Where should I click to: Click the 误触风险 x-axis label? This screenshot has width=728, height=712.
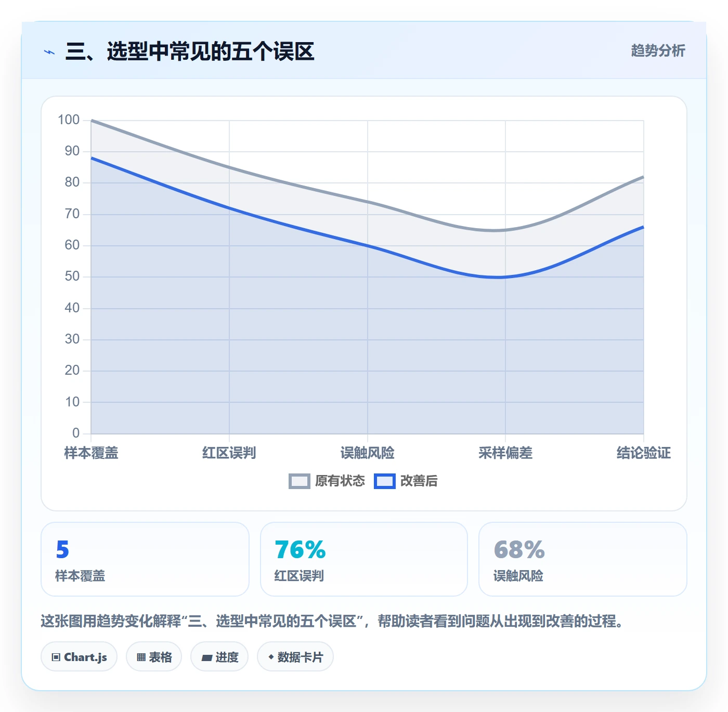point(368,453)
